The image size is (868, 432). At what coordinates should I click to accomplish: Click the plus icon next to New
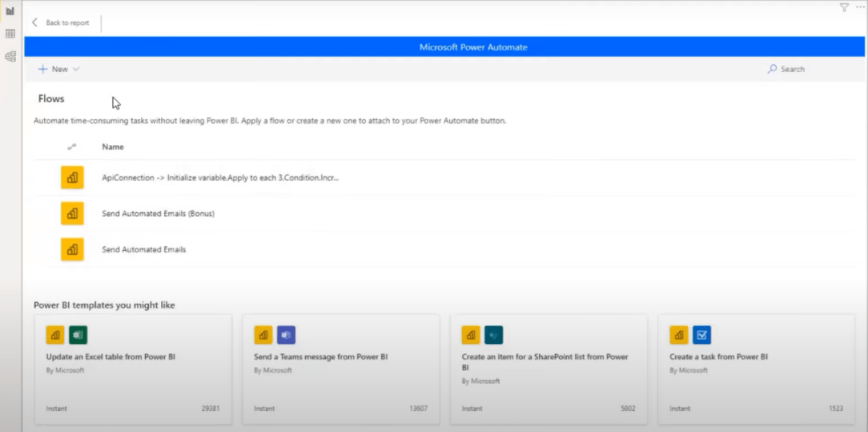click(x=42, y=69)
